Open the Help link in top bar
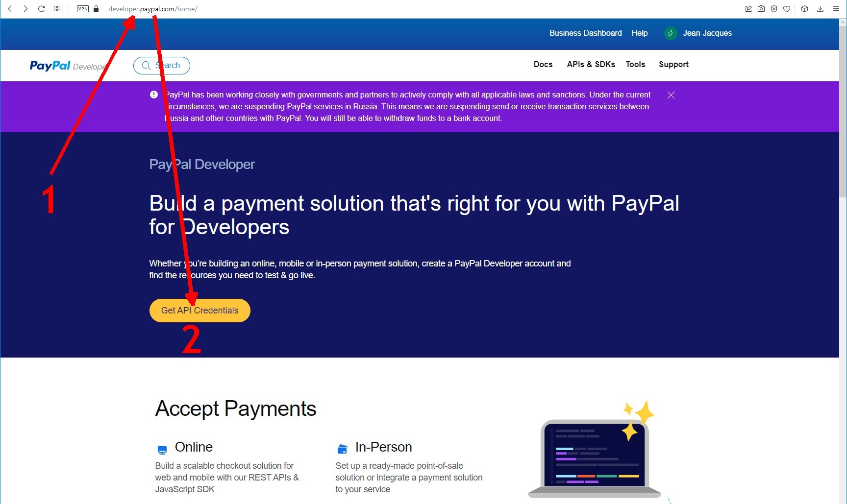This screenshot has width=847, height=504. [x=640, y=33]
